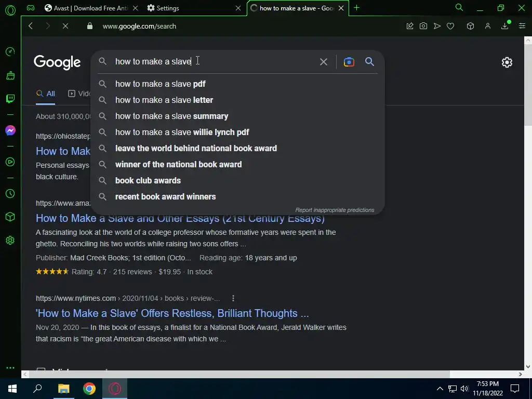This screenshot has height=399, width=532.
Task: Select suggestion 'book club awards'
Action: tap(237, 180)
